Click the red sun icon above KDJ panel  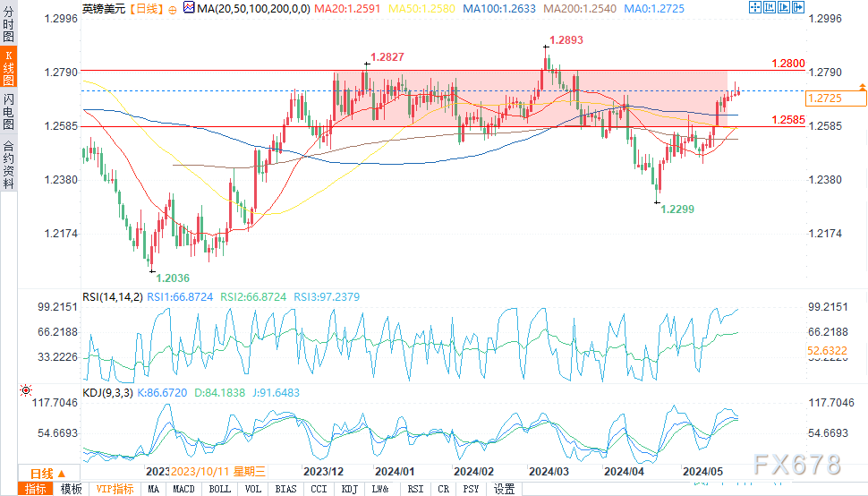coord(25,391)
